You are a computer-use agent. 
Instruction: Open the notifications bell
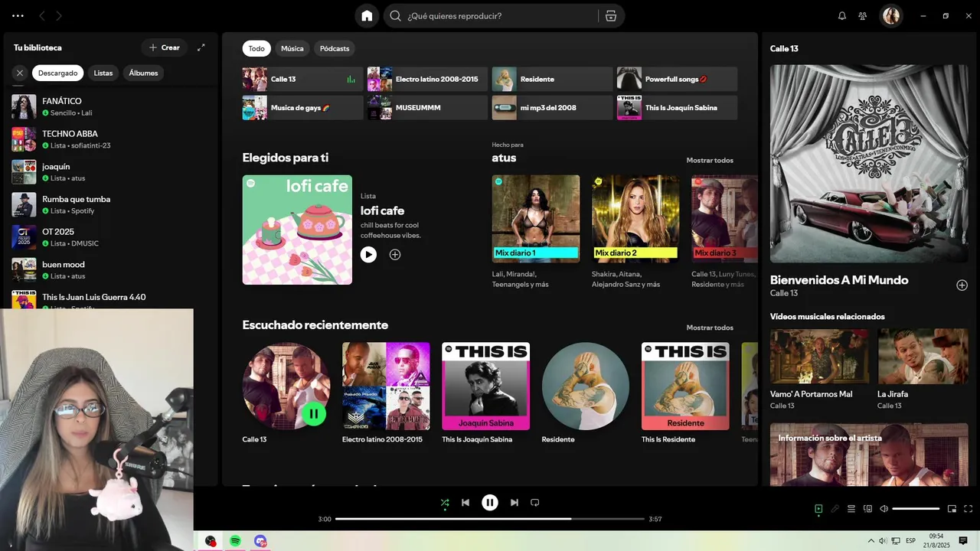(842, 15)
